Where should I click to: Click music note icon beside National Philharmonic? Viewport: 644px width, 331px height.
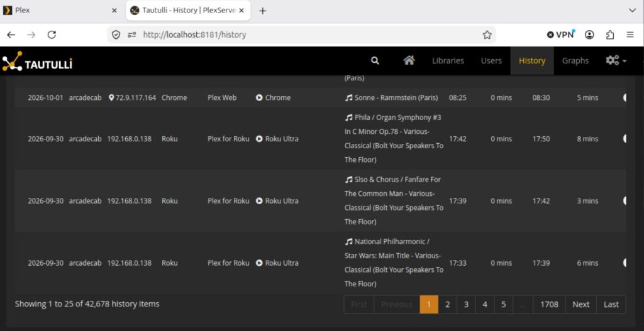tap(348, 242)
